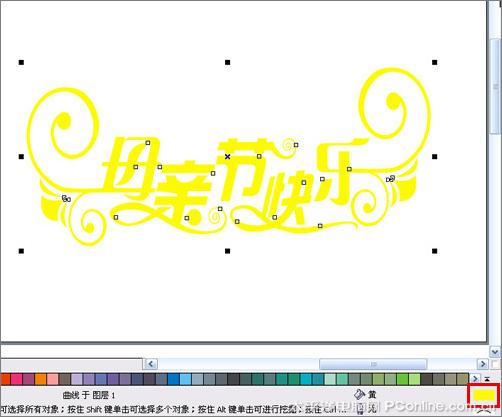
Task: Click the blue X center marker of selection
Action: 227,156
